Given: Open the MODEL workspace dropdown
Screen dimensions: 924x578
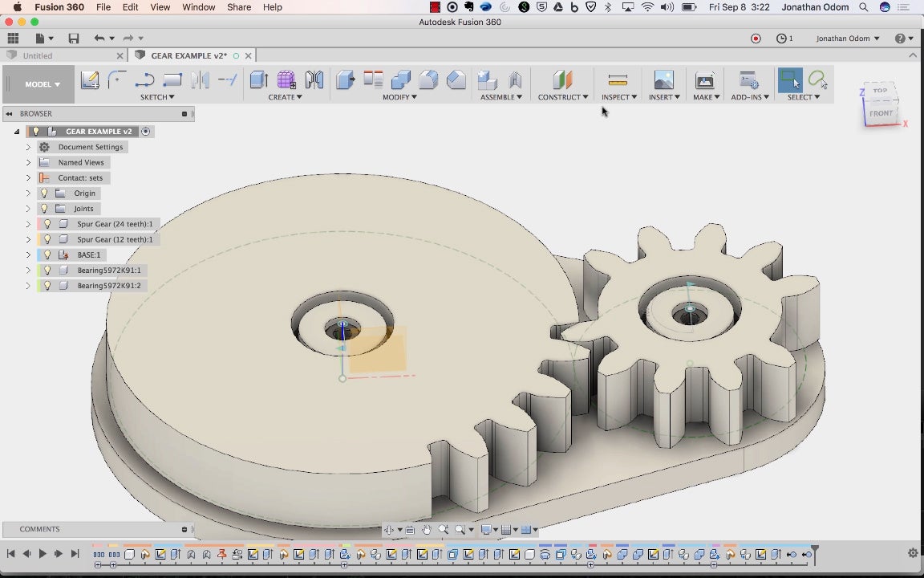Looking at the screenshot, I should [42, 84].
